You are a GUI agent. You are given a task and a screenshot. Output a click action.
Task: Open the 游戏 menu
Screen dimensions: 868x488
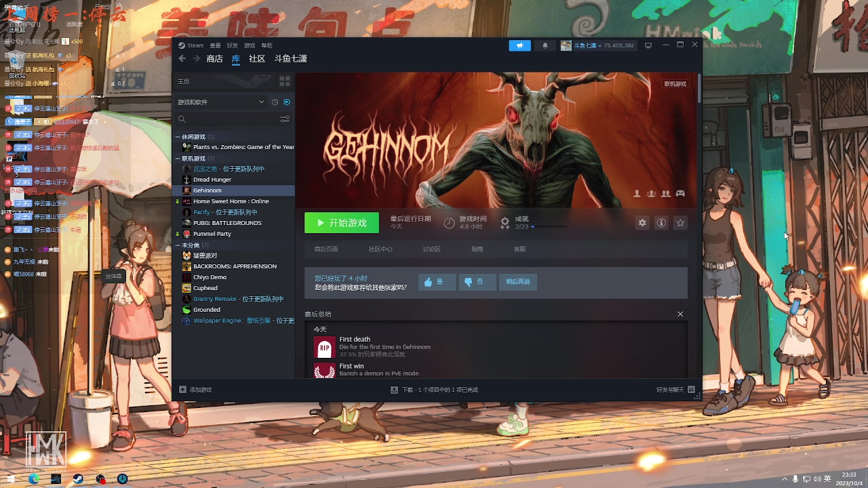click(x=250, y=45)
